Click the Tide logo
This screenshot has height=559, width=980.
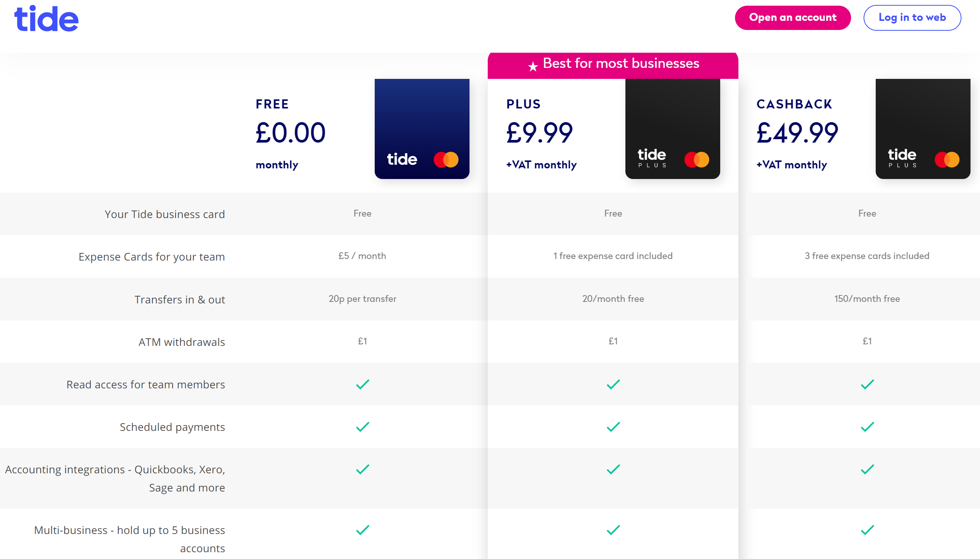click(46, 19)
